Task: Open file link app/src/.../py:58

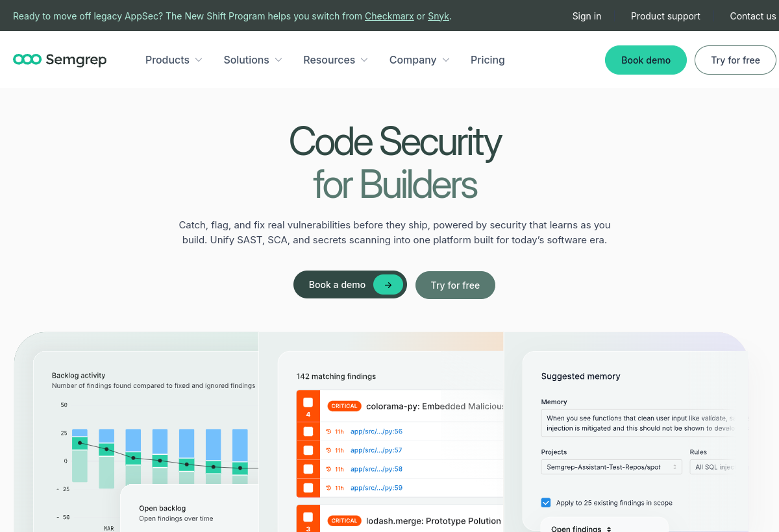Action: pyautogui.click(x=377, y=469)
